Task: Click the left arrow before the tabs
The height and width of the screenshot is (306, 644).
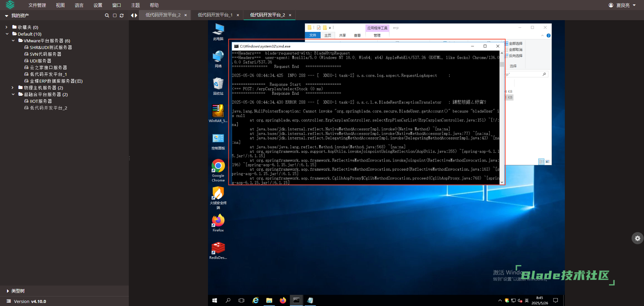Action: coord(132,15)
